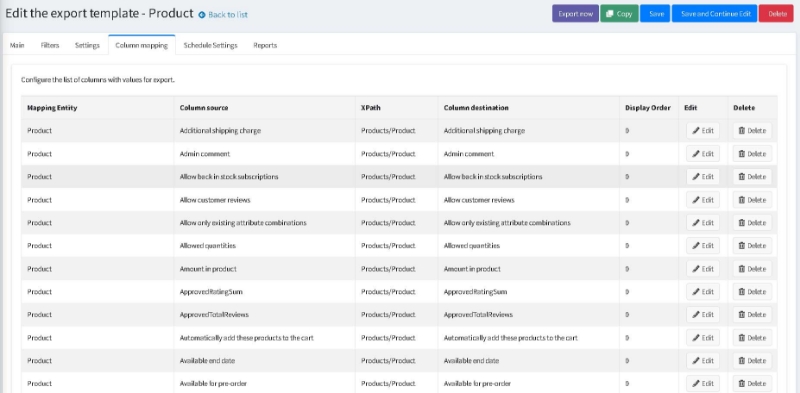The image size is (800, 393).
Task: Click the Save button
Action: coord(655,14)
